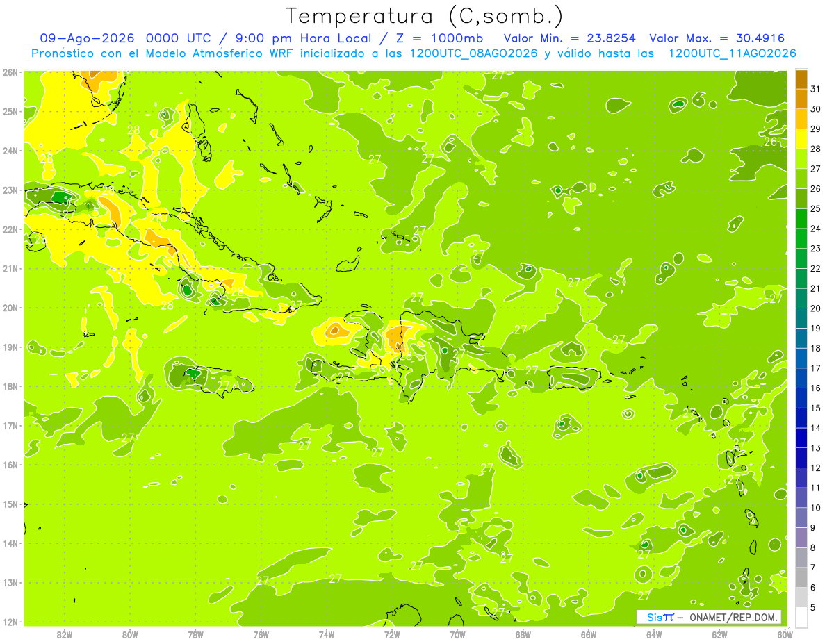Click the '20N' latitude axis label
Image resolution: width=834 pixels, height=644 pixels.
pyautogui.click(x=10, y=308)
